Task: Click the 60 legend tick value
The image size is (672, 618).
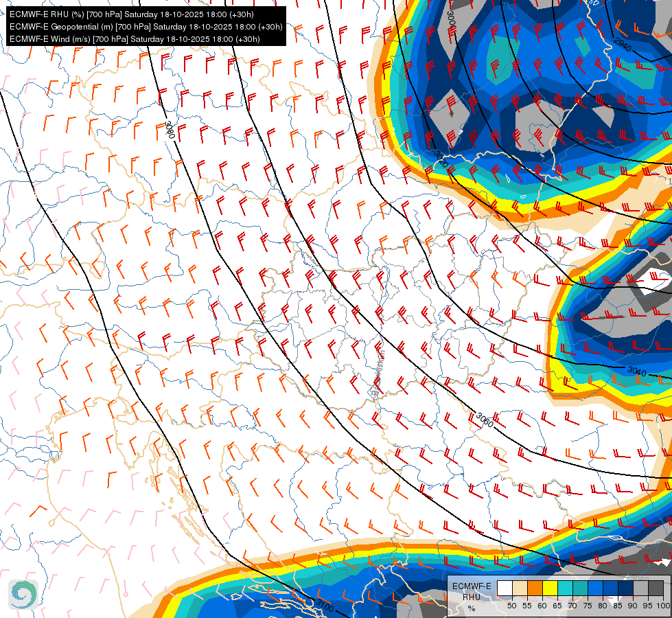Action: pos(542,606)
